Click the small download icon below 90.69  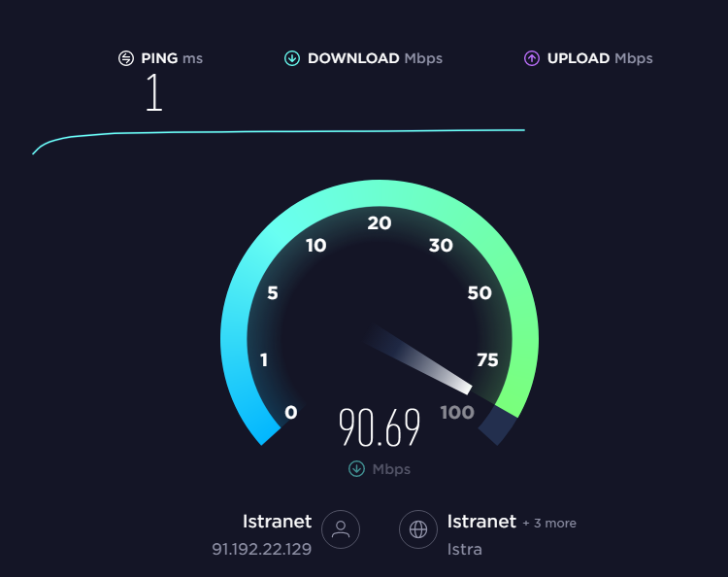point(356,469)
